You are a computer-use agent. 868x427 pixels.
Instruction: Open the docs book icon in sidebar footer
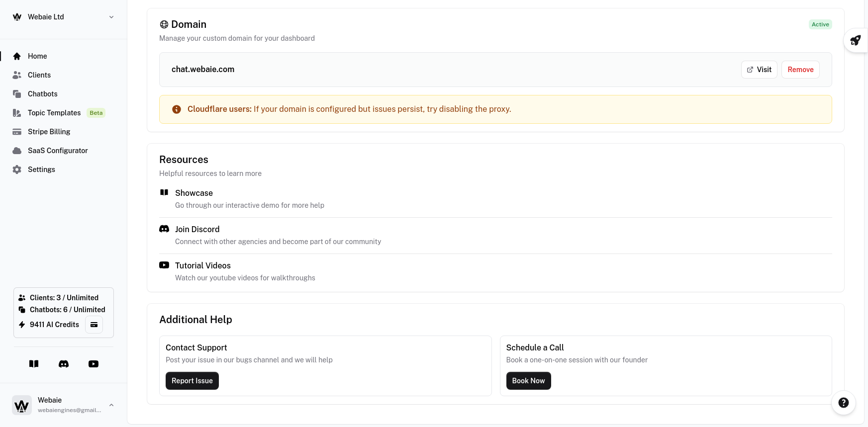pos(34,364)
